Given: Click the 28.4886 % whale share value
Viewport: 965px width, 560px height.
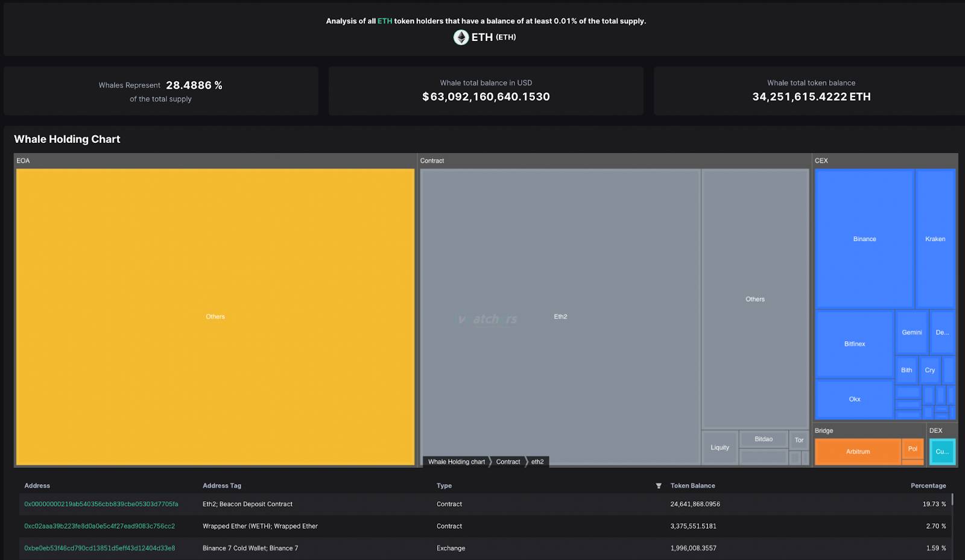Looking at the screenshot, I should point(194,86).
